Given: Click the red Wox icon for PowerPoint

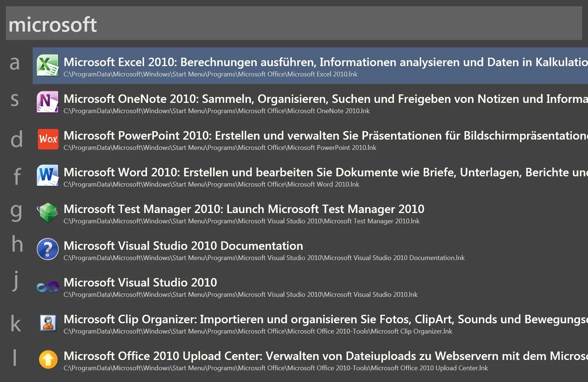Looking at the screenshot, I should (x=48, y=139).
